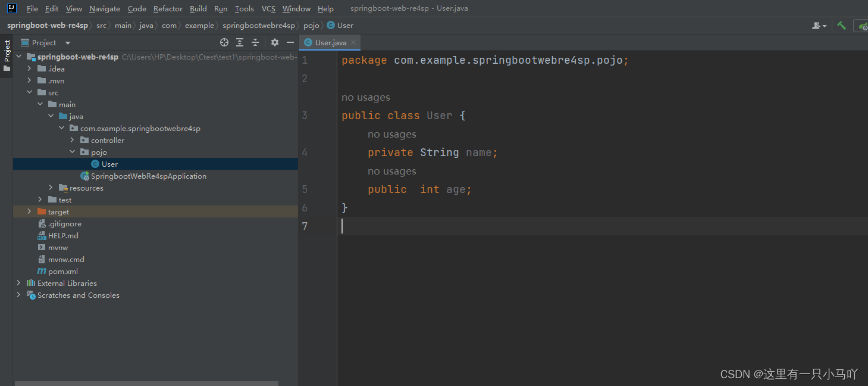Hide the Project panel with minus icon
This screenshot has width=868, height=386.
(290, 42)
